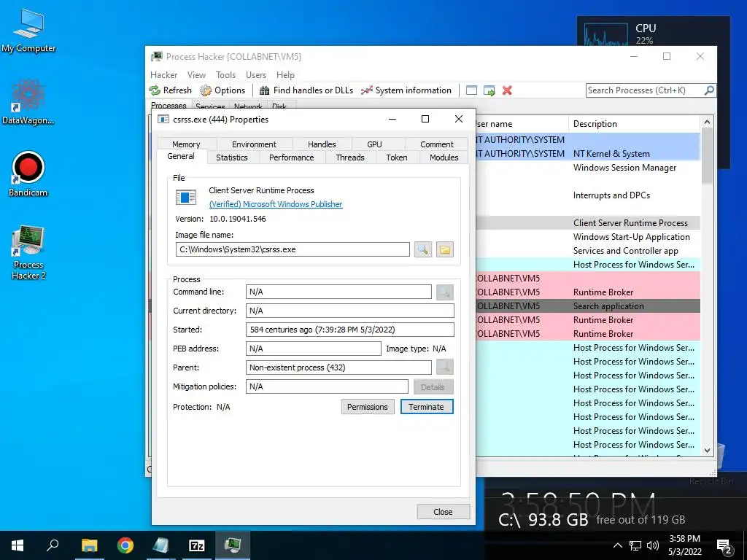This screenshot has width=747, height=560.
Task: Click the Parent process field
Action: 338,367
